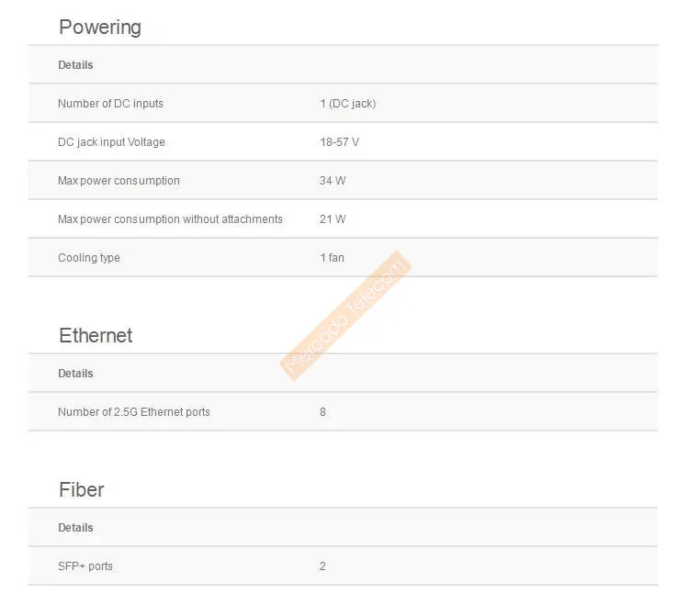Viewport: 689px width, 616px height.
Task: Select the 21 W value
Action: click(333, 219)
